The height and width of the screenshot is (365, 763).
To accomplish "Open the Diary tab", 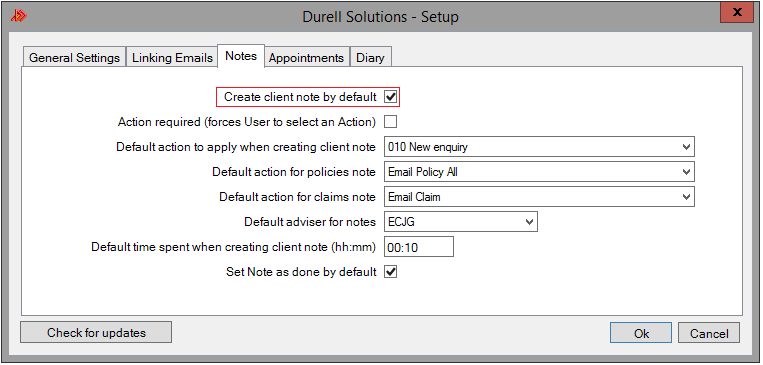I will coord(370,57).
